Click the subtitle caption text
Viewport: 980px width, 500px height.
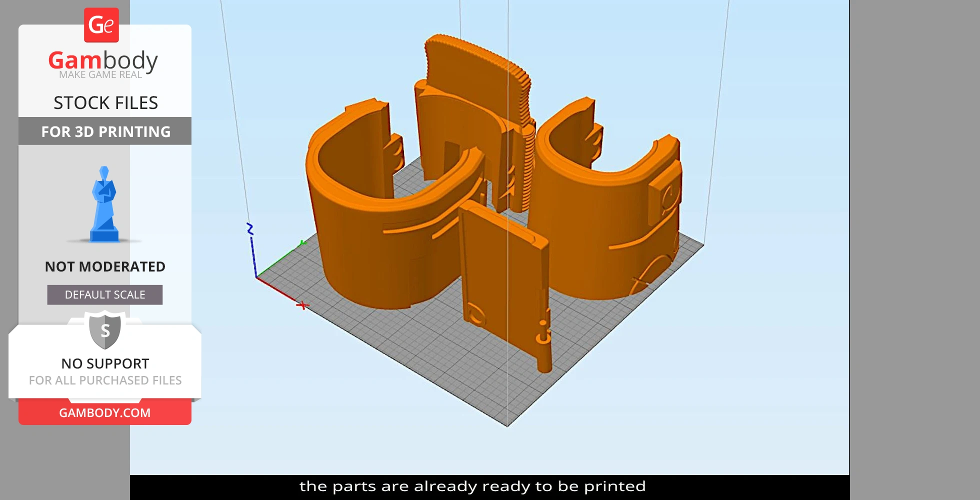[x=472, y=486]
